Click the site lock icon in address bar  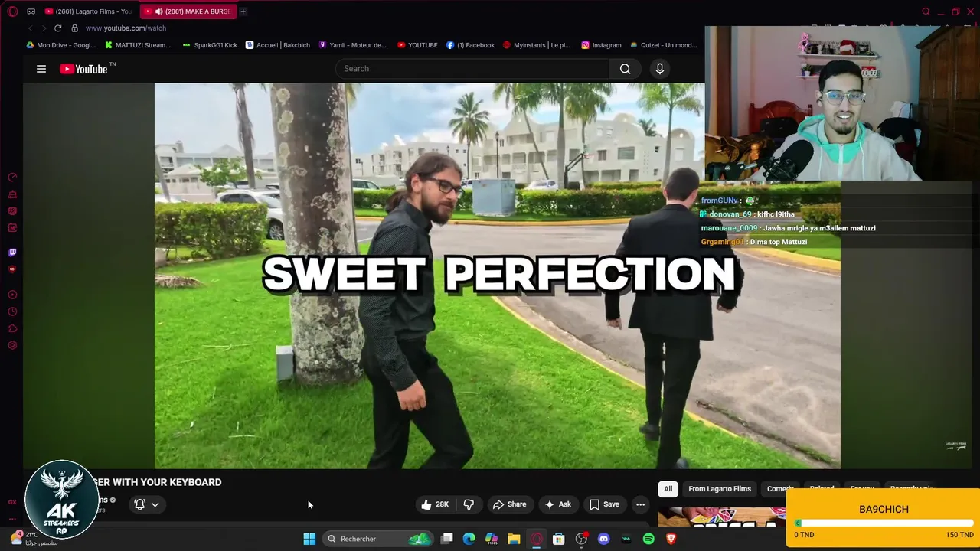[74, 28]
